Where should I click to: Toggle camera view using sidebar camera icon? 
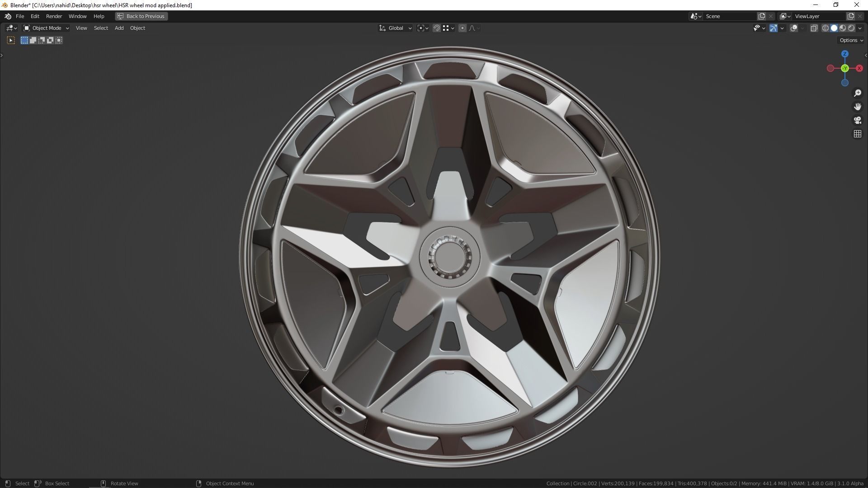tap(858, 120)
